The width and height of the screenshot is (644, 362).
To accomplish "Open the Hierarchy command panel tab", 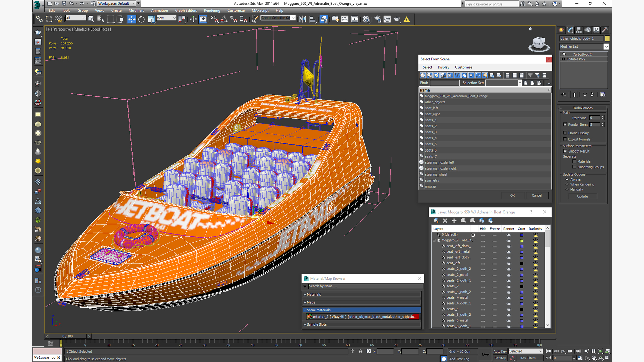I will [579, 30].
